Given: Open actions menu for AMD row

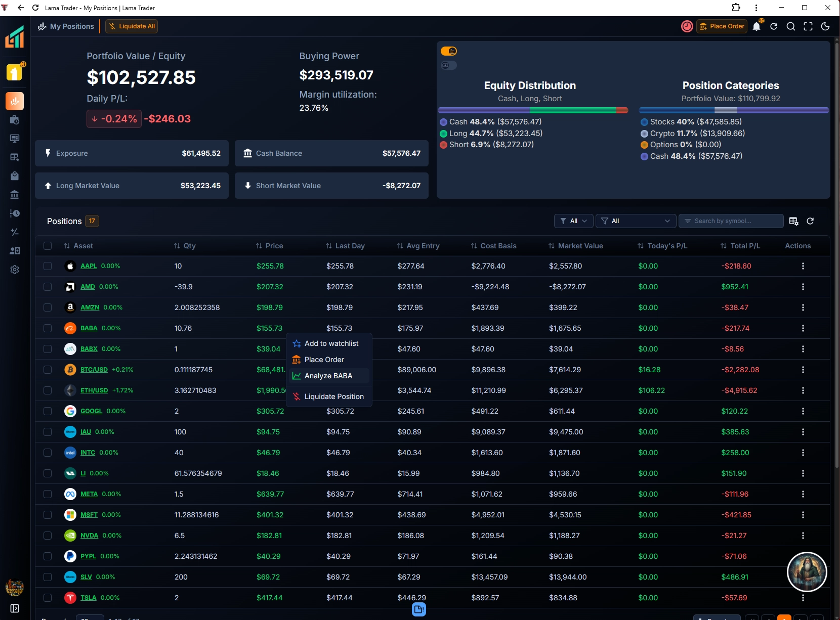Looking at the screenshot, I should (x=803, y=287).
